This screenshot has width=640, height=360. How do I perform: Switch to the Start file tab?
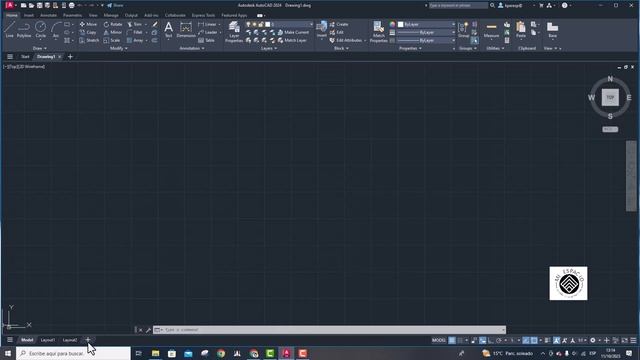point(25,57)
